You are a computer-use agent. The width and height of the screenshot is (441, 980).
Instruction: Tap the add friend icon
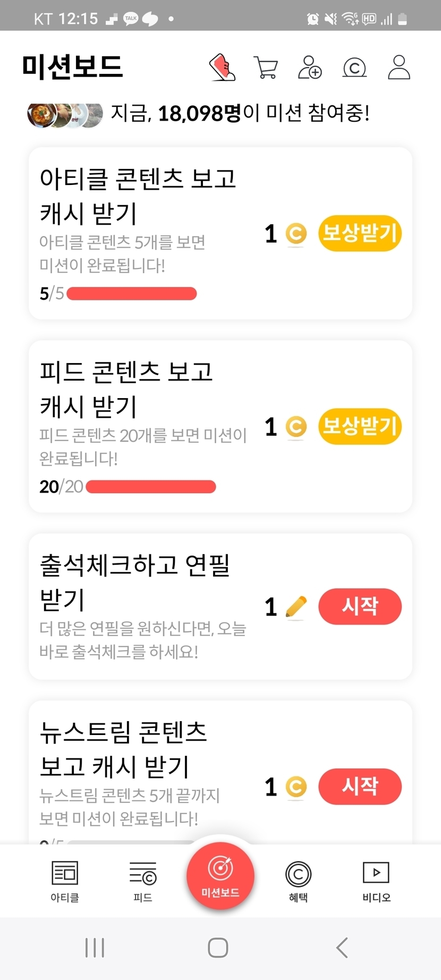click(310, 67)
